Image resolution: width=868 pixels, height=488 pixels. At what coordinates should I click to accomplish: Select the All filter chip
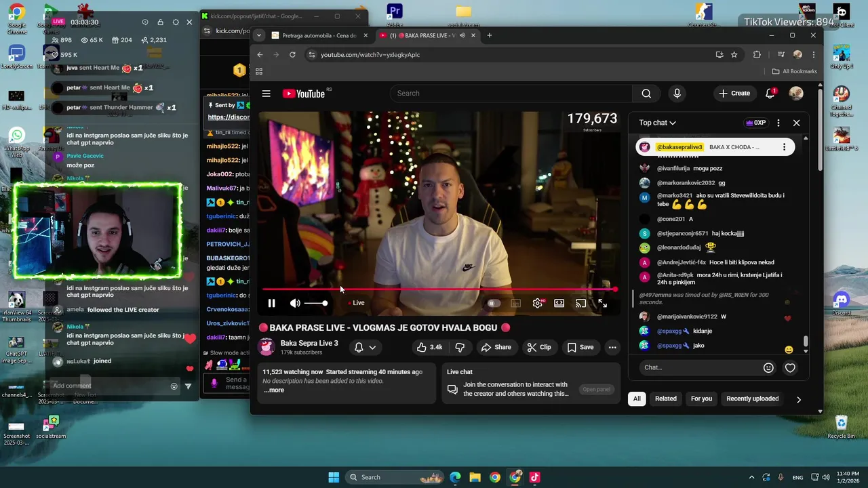(637, 399)
